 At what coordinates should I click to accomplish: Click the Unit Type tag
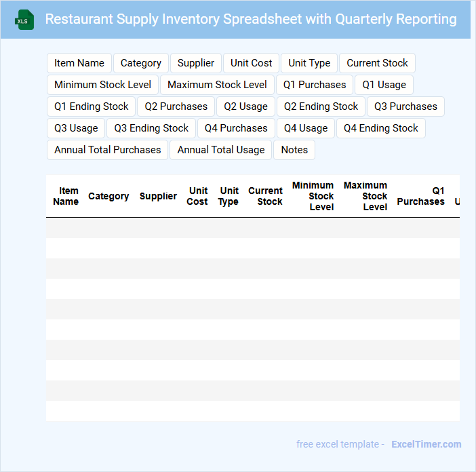(309, 63)
